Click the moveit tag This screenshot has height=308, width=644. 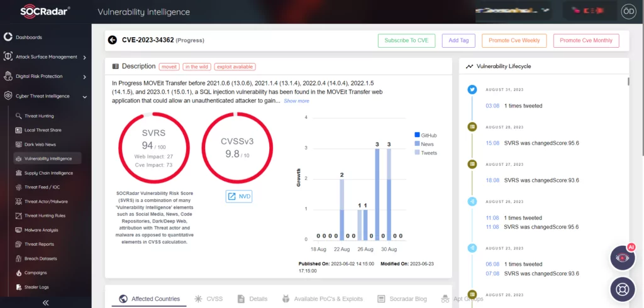169,67
